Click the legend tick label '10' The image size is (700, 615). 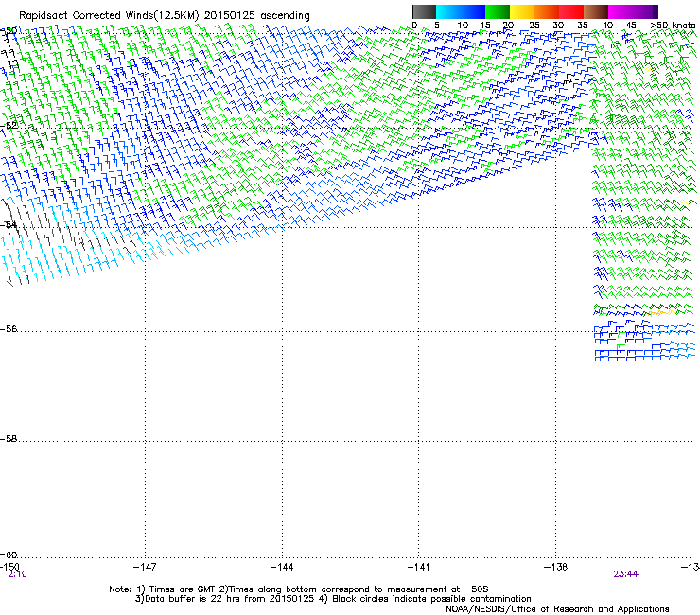463,26
